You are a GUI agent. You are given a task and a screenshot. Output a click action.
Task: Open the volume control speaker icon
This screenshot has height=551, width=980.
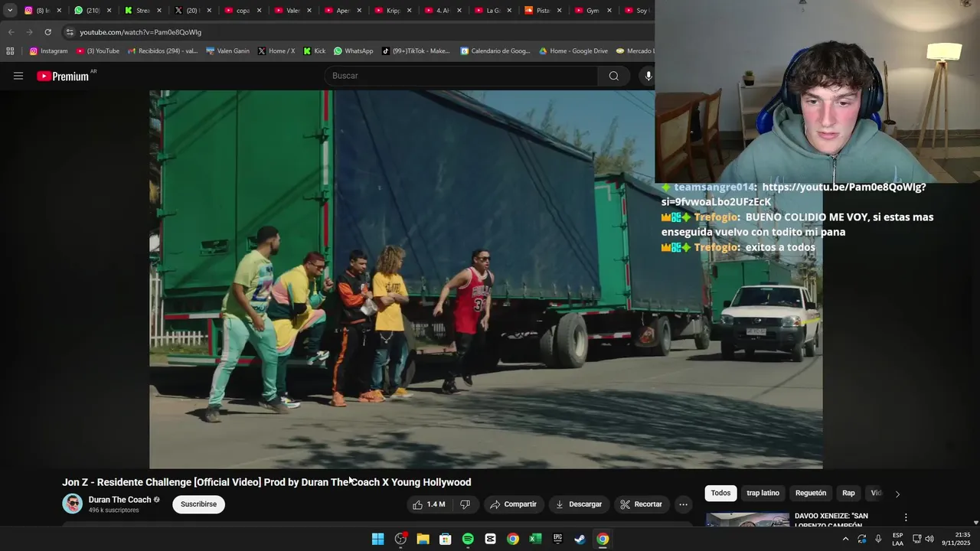(x=929, y=539)
